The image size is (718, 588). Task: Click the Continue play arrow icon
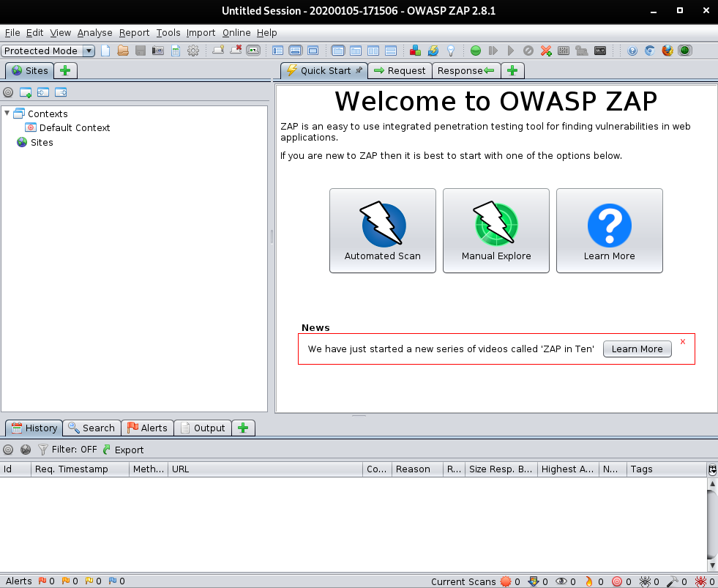pyautogui.click(x=511, y=51)
